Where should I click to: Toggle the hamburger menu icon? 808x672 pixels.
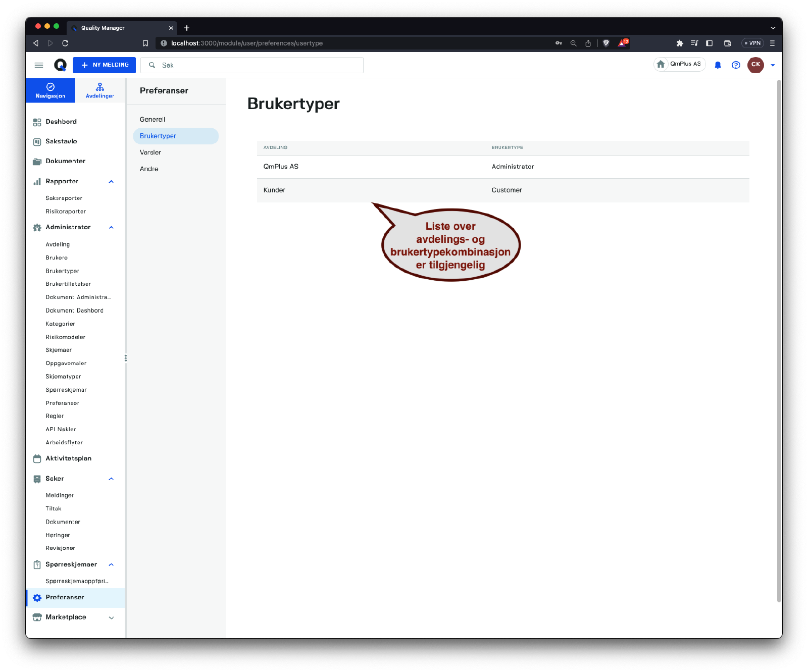pos(39,65)
